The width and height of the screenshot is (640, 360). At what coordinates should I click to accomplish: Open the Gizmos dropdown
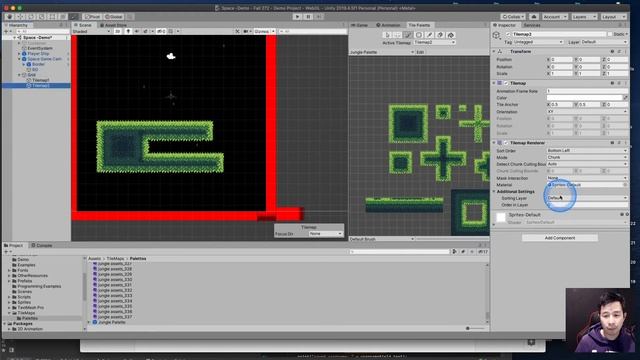[x=264, y=31]
